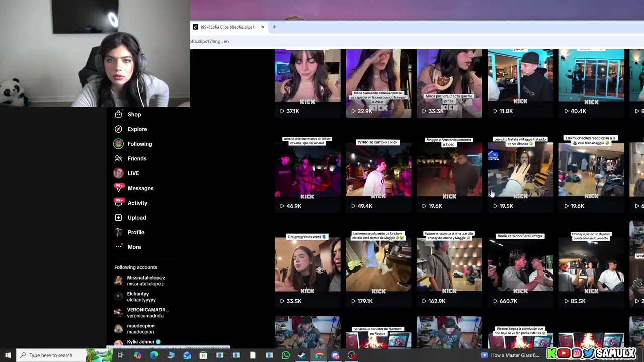This screenshot has height=362, width=644.
Task: Switch to Chrome on taskbar
Action: pyautogui.click(x=318, y=355)
